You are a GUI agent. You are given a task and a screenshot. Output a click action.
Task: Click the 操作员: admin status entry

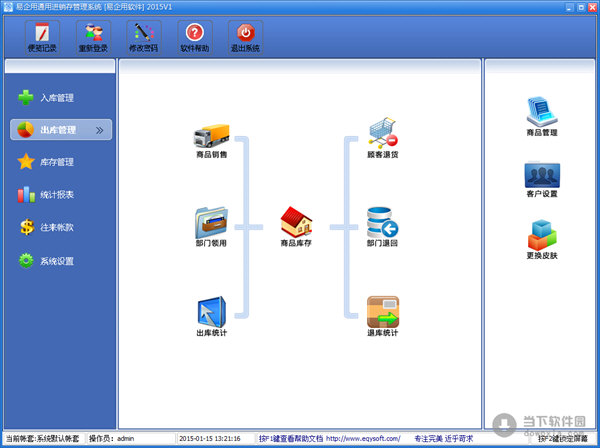click(111, 438)
